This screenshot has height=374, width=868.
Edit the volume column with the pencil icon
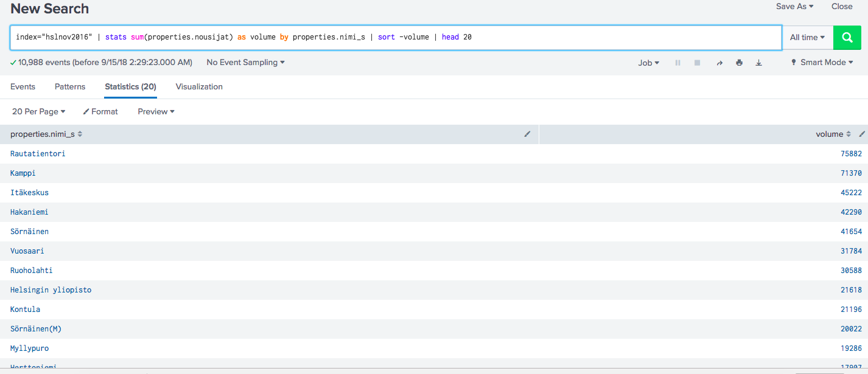(x=862, y=134)
